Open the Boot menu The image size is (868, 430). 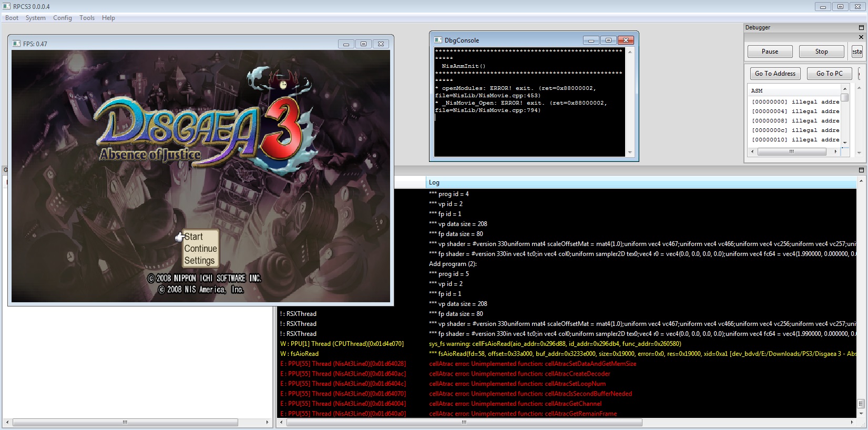(12, 18)
